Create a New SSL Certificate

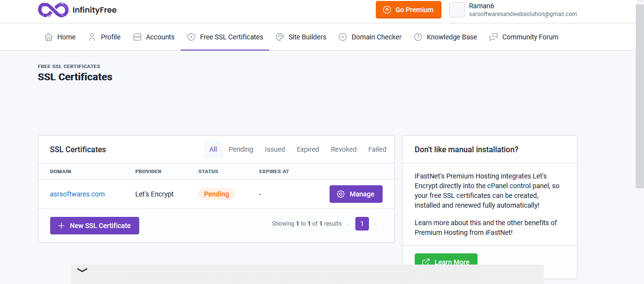pyautogui.click(x=94, y=226)
